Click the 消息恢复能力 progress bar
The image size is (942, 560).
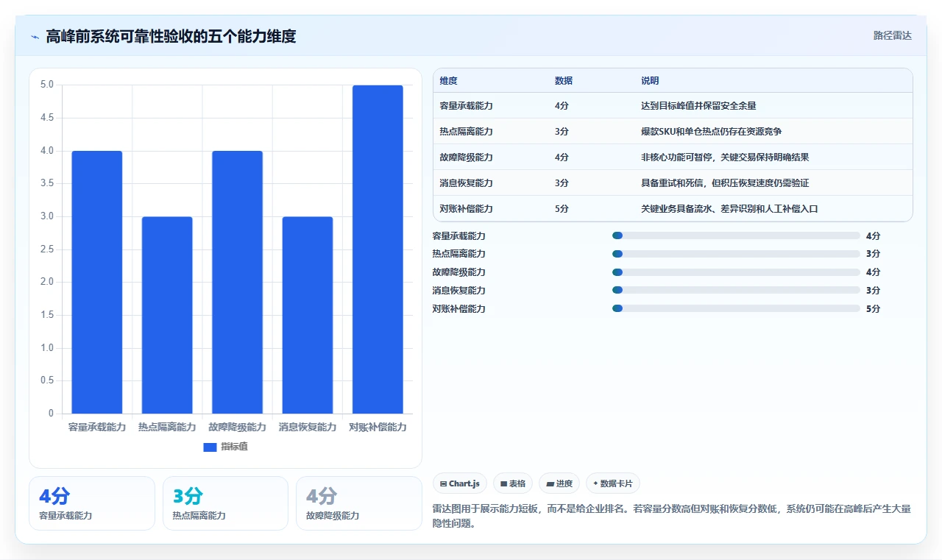(x=736, y=291)
